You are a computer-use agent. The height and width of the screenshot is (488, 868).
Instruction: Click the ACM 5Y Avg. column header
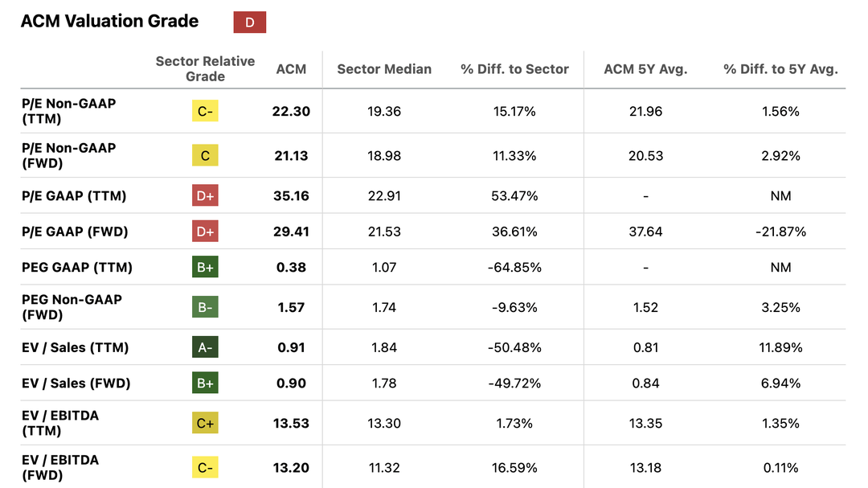(x=645, y=69)
